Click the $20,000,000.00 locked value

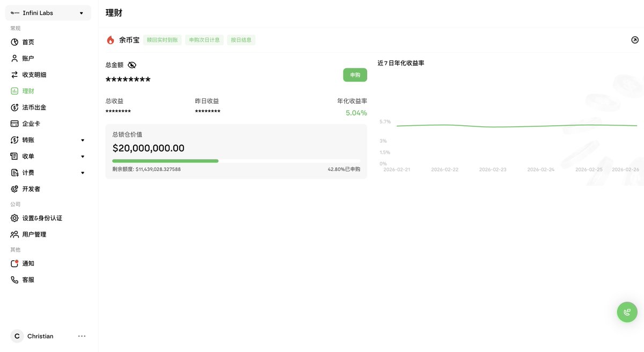pos(148,148)
